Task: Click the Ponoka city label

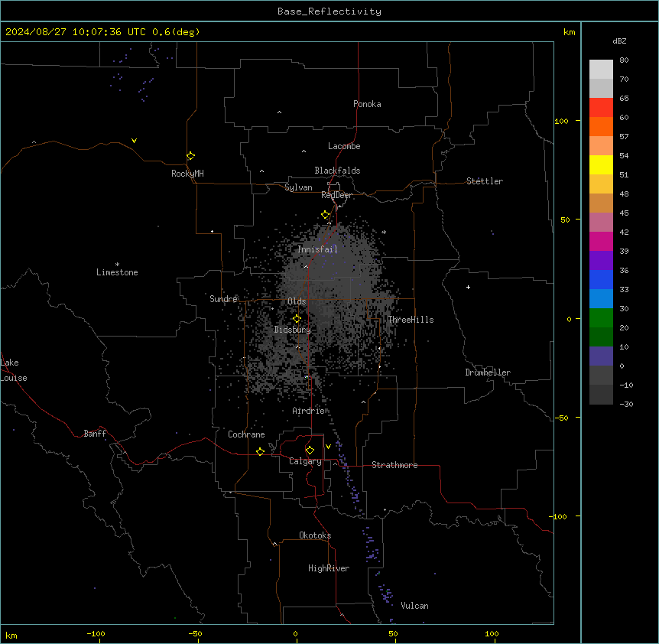Action: pos(367,104)
